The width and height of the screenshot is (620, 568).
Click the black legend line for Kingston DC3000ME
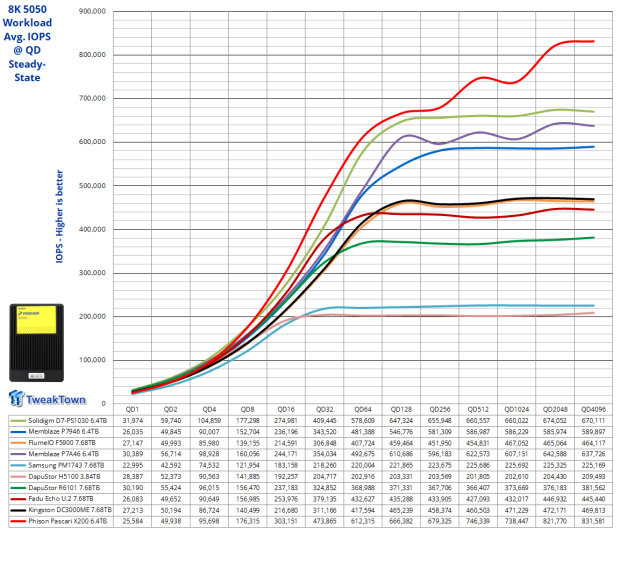click(18, 510)
